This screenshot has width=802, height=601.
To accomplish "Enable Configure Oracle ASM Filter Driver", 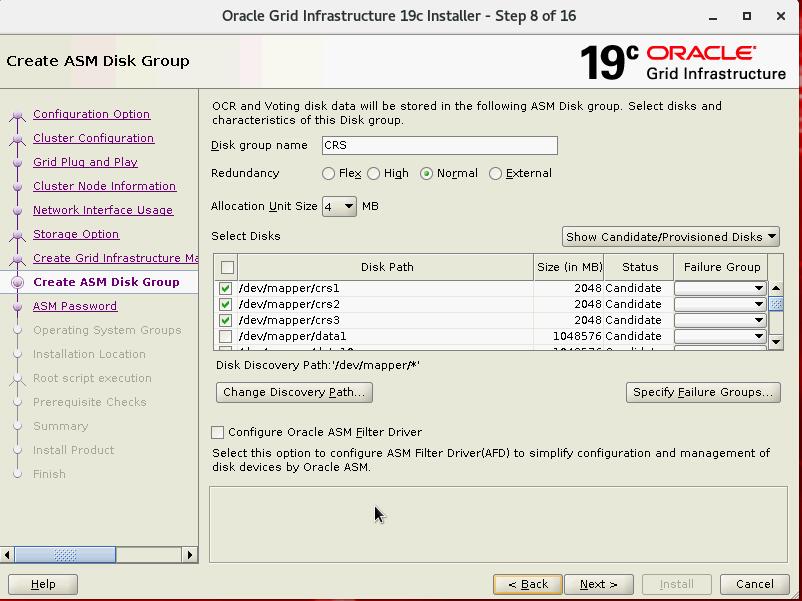I will (218, 432).
